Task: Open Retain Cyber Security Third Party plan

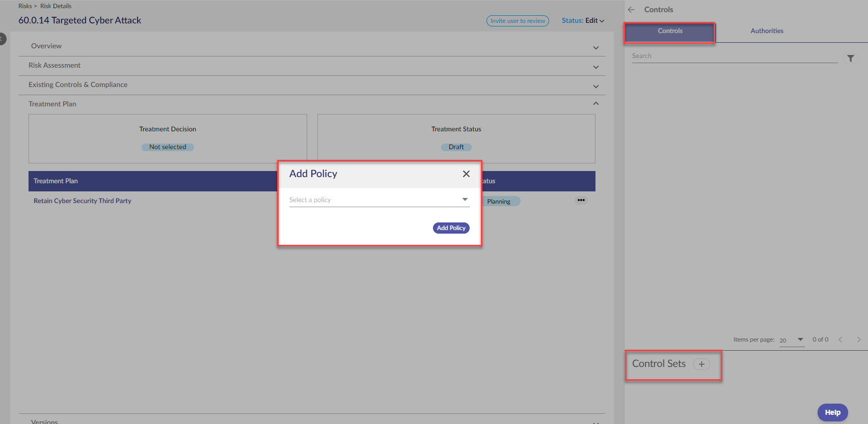Action: [83, 201]
